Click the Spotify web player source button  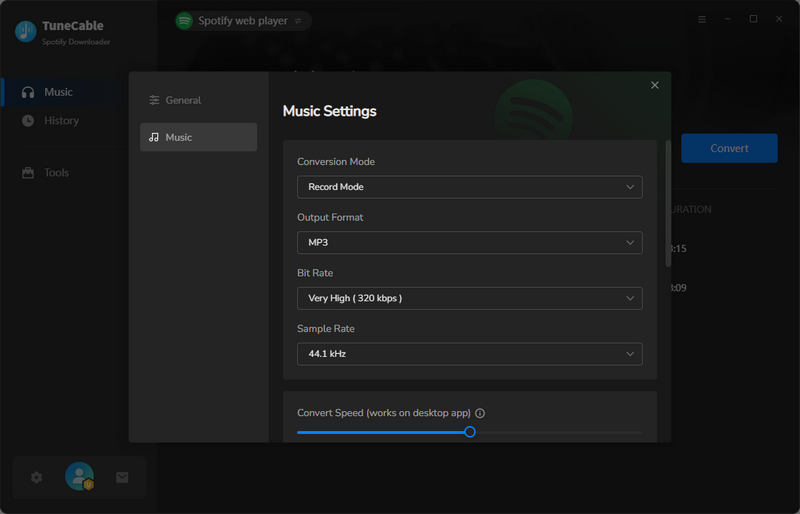point(242,21)
